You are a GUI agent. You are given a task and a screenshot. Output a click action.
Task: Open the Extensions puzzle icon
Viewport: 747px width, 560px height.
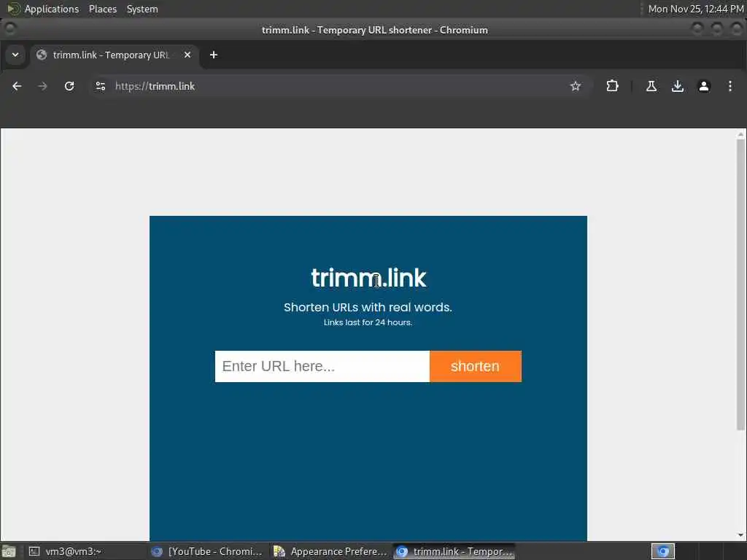click(612, 86)
